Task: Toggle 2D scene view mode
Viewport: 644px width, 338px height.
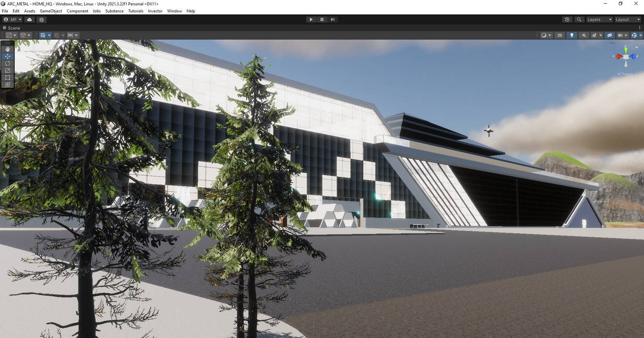Action: coord(559,35)
